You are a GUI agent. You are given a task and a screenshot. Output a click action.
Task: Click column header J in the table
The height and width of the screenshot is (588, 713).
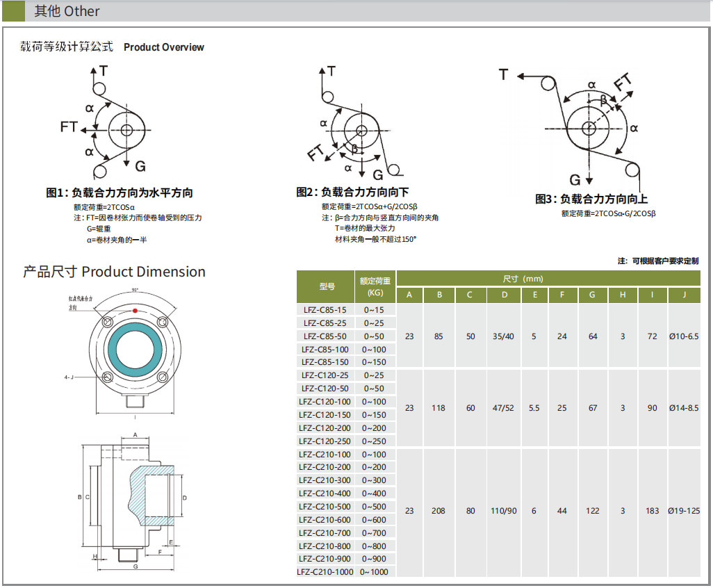click(684, 295)
